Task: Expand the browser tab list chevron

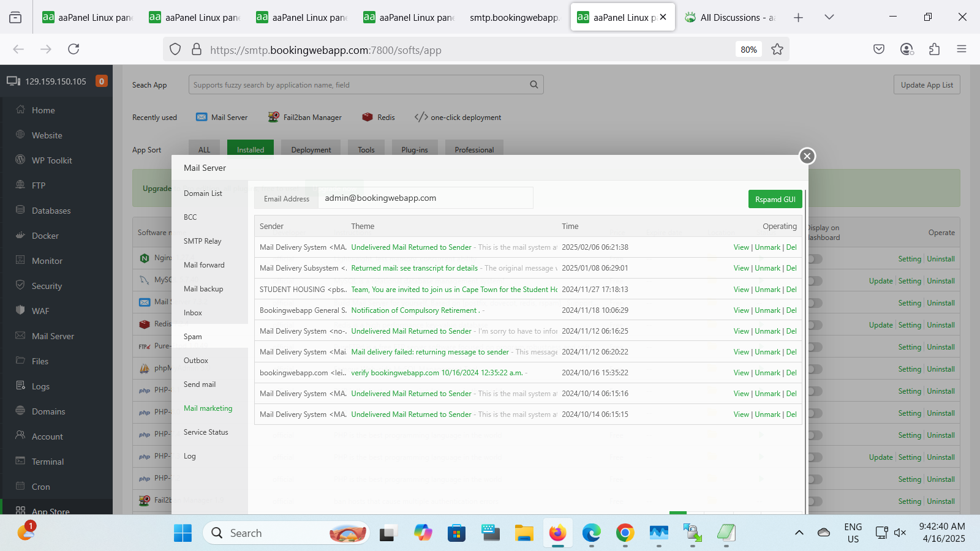Action: click(x=829, y=17)
